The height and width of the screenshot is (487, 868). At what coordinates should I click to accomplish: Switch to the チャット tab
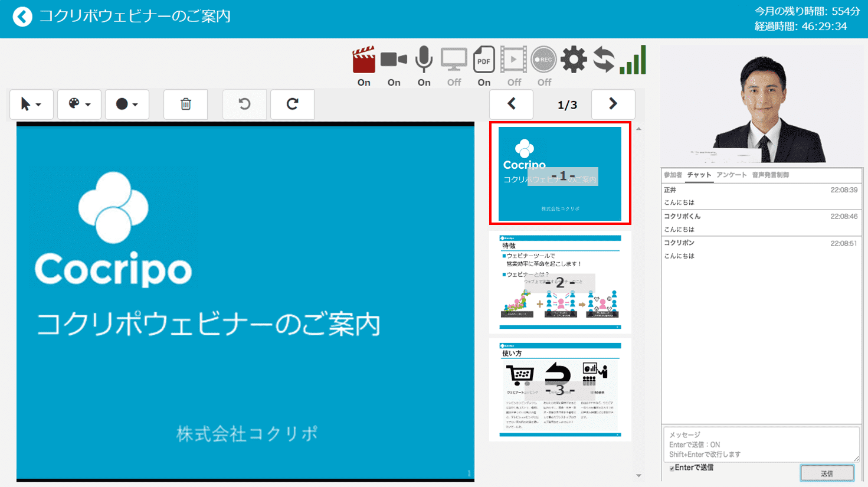point(699,175)
